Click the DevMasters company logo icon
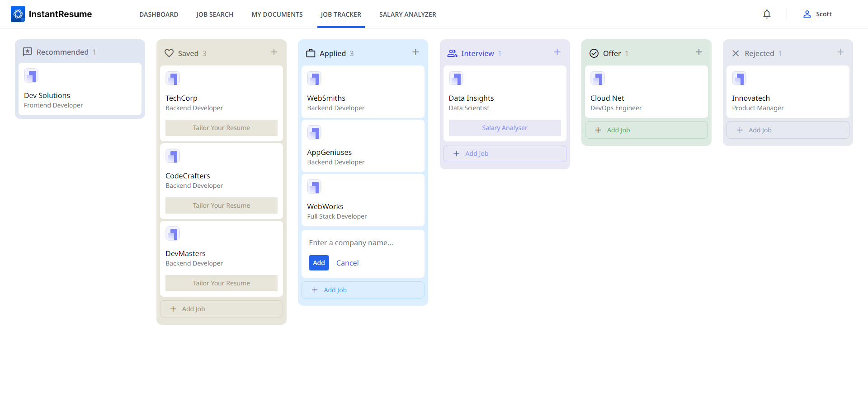868x415 pixels. 173,234
